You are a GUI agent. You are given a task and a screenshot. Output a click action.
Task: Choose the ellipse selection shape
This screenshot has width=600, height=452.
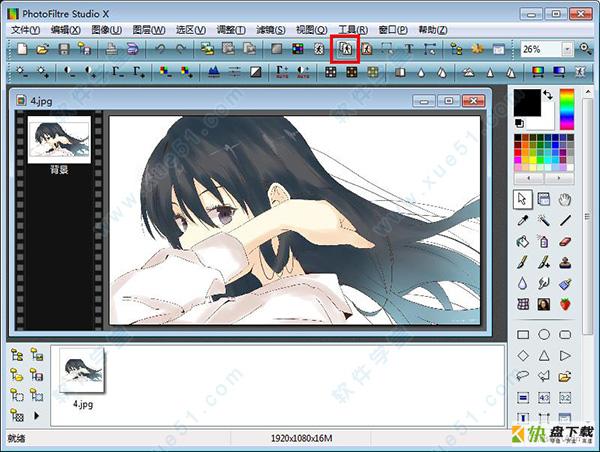pos(544,335)
